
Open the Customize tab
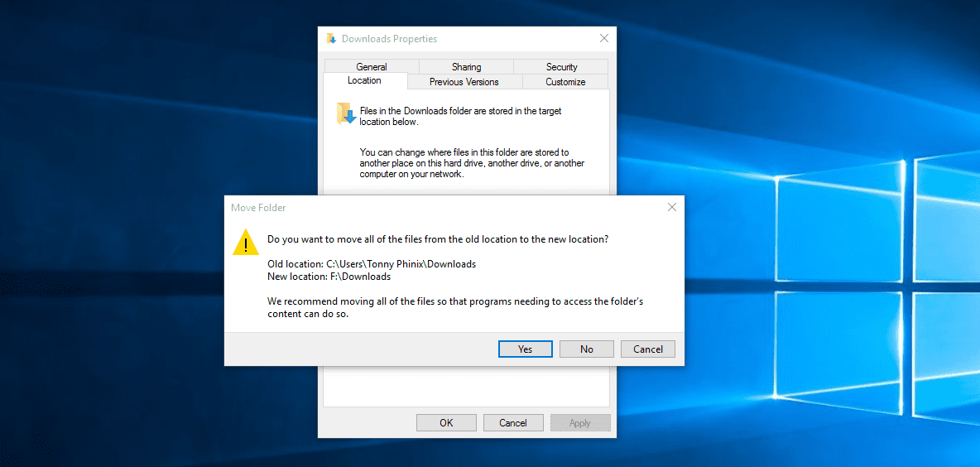pyautogui.click(x=565, y=82)
